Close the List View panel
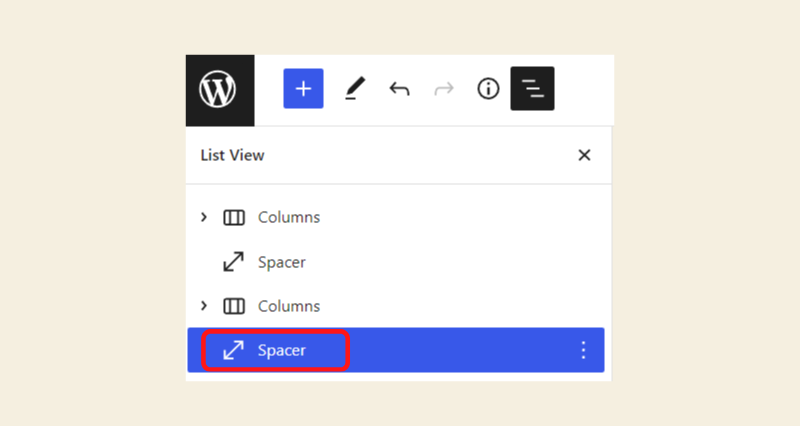Screen dimensions: 800x426 pyautogui.click(x=585, y=155)
